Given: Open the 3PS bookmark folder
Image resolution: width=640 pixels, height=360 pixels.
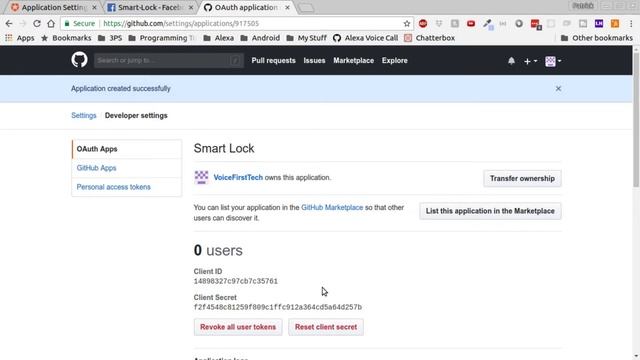Looking at the screenshot, I should click(x=110, y=38).
